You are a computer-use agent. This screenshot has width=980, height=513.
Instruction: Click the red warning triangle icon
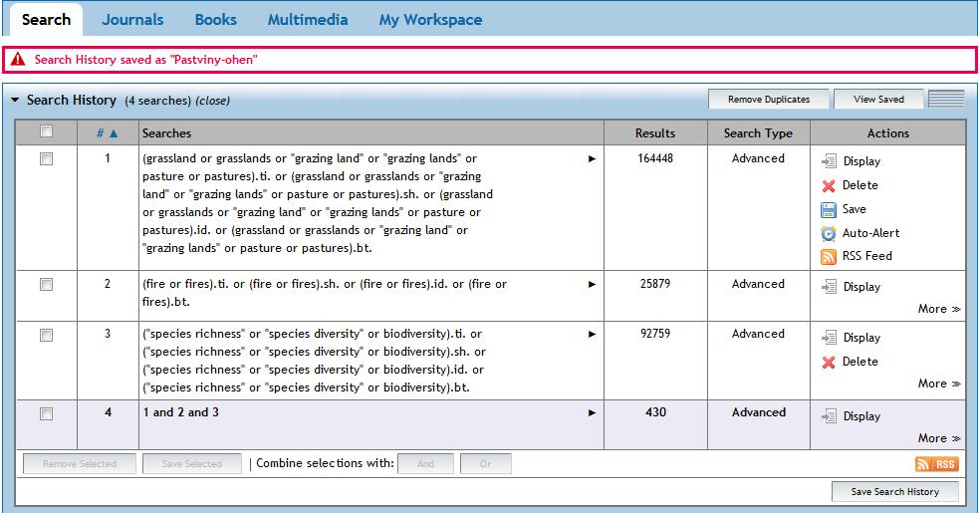pyautogui.click(x=18, y=60)
